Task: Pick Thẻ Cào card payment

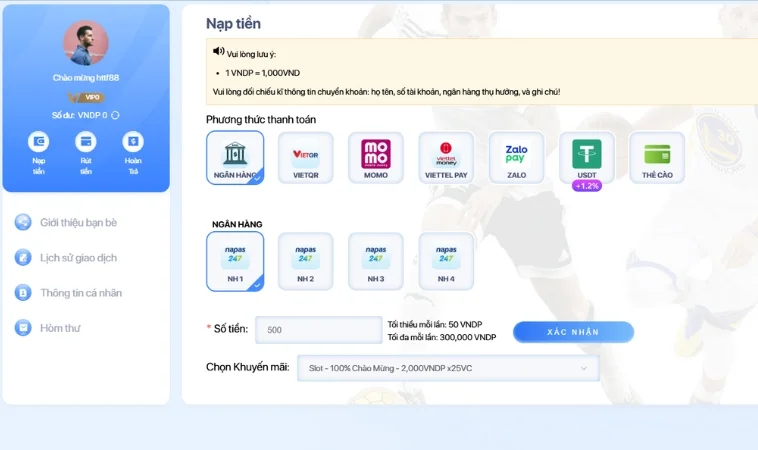Action: 657,158
